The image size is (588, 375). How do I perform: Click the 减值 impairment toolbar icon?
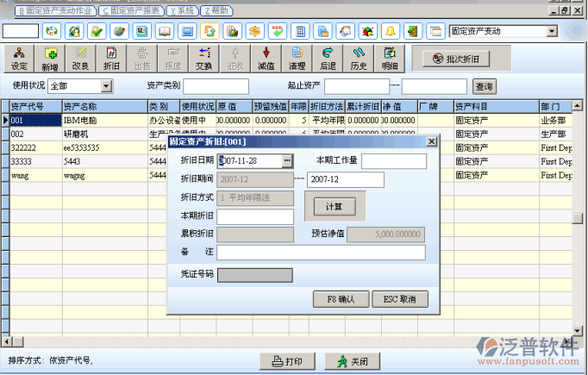click(266, 59)
